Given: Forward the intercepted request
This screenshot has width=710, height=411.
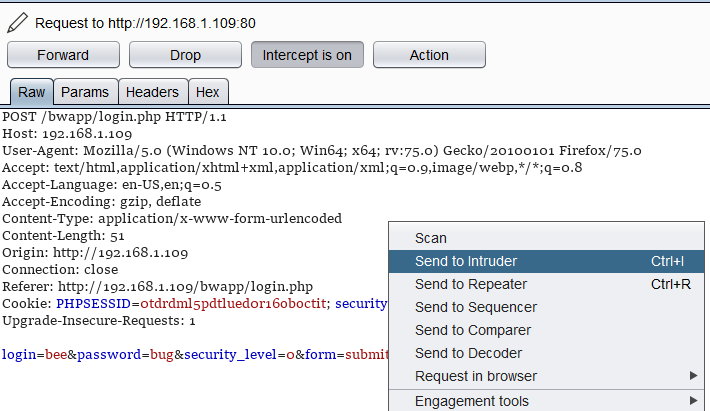Looking at the screenshot, I should point(63,55).
